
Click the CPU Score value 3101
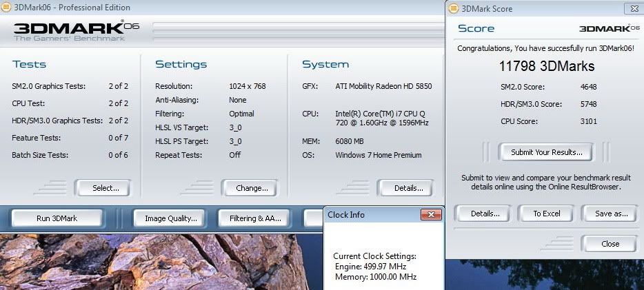click(589, 121)
